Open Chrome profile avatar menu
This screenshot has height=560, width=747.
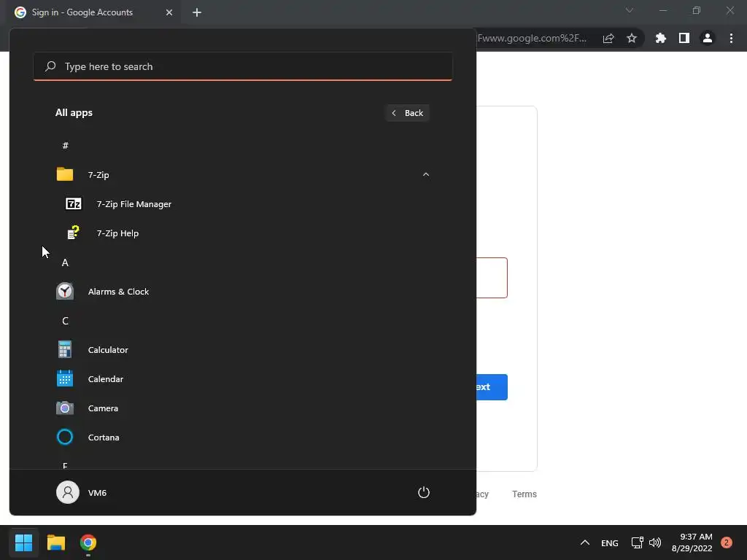pos(708,38)
